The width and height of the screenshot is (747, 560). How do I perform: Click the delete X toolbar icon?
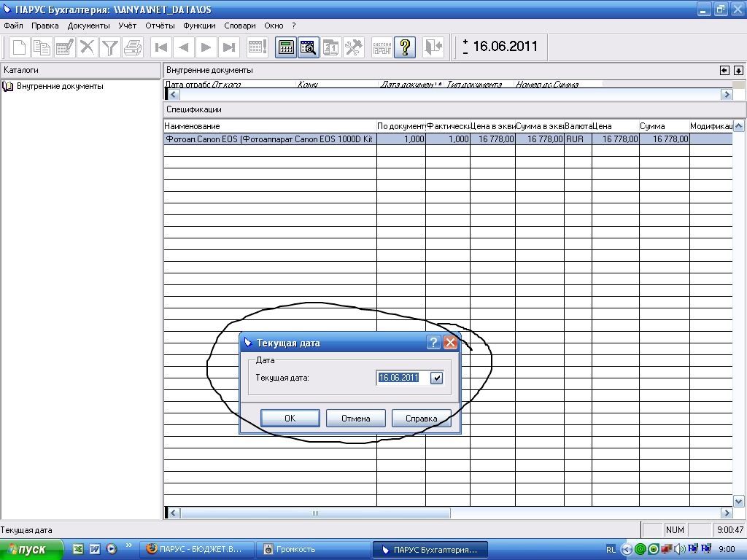pyautogui.click(x=88, y=47)
